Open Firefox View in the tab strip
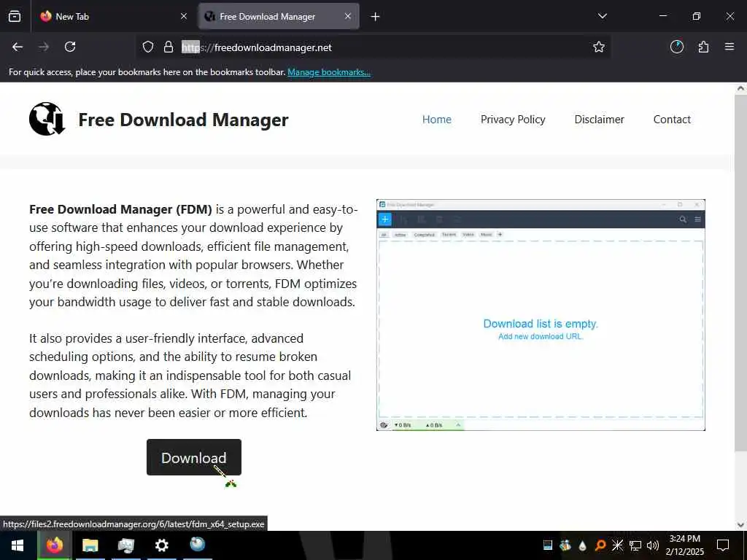This screenshot has height=560, width=747. point(15,16)
